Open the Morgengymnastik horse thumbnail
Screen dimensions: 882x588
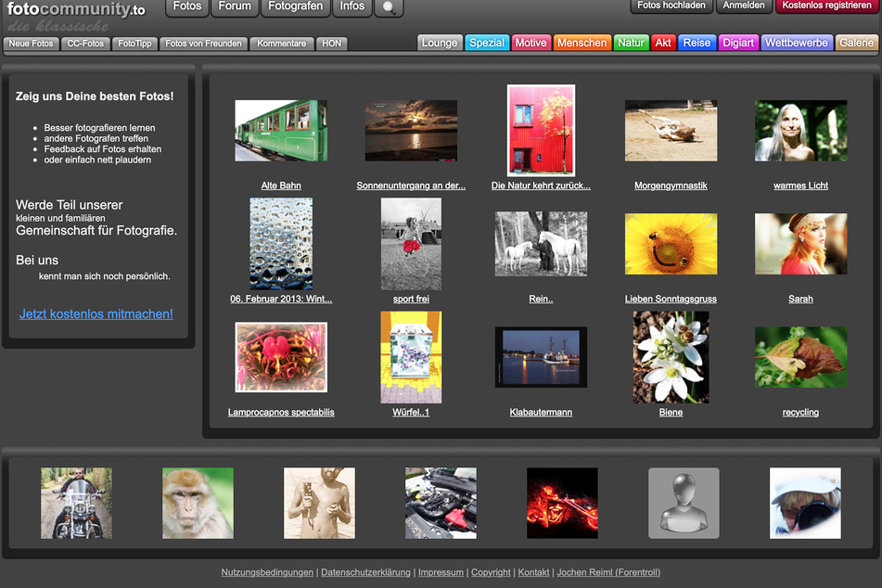(671, 131)
